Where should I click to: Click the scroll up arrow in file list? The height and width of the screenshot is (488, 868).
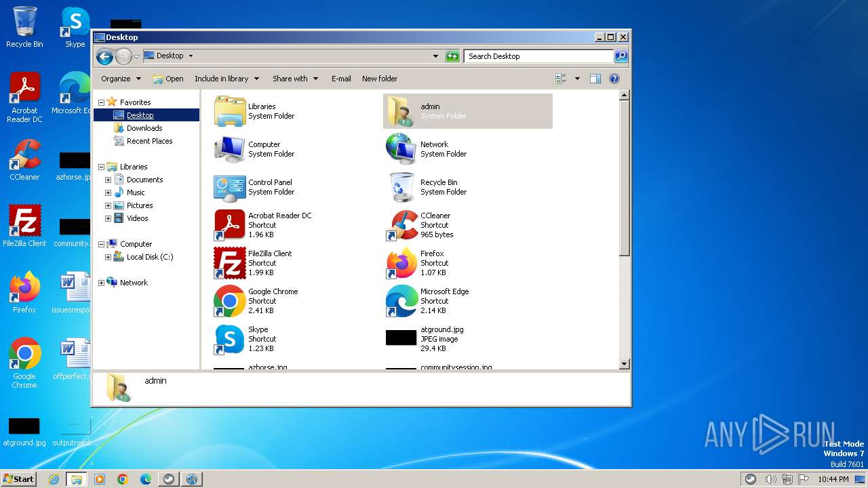click(x=625, y=96)
